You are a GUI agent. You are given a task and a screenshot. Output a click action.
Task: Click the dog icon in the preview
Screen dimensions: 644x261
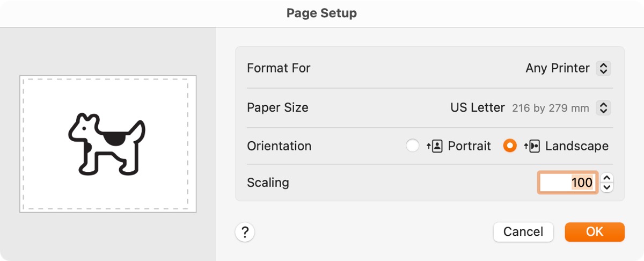click(107, 144)
